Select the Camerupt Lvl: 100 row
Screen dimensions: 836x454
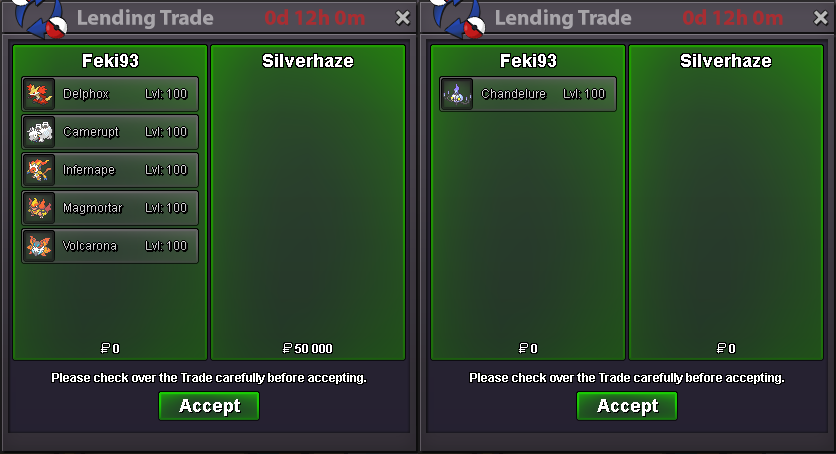[110, 132]
